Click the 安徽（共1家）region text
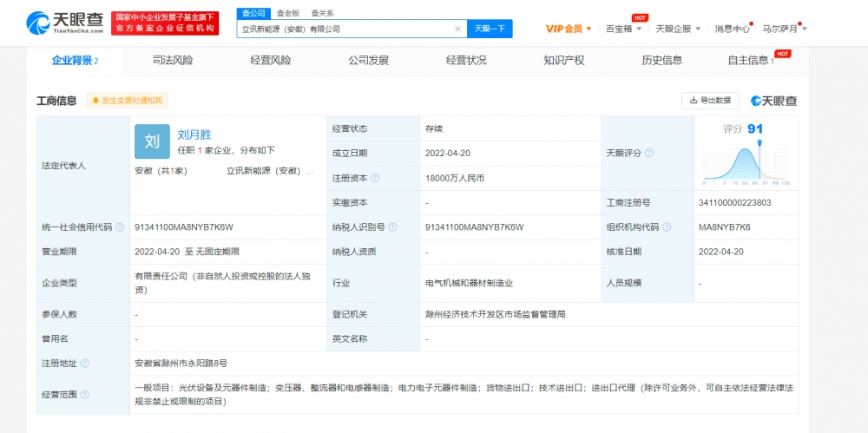The image size is (868, 433). pos(161,171)
